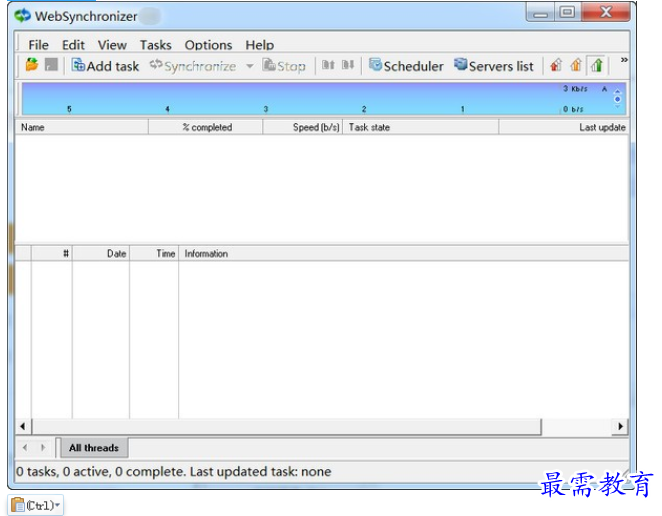The width and height of the screenshot is (662, 516).
Task: Sort tasks by Name column
Action: point(81,127)
